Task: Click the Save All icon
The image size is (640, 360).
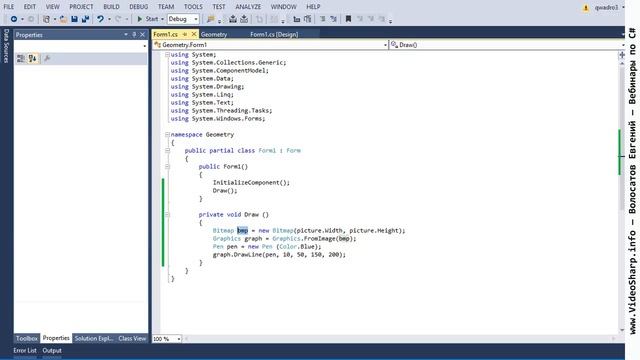Action: (85, 19)
